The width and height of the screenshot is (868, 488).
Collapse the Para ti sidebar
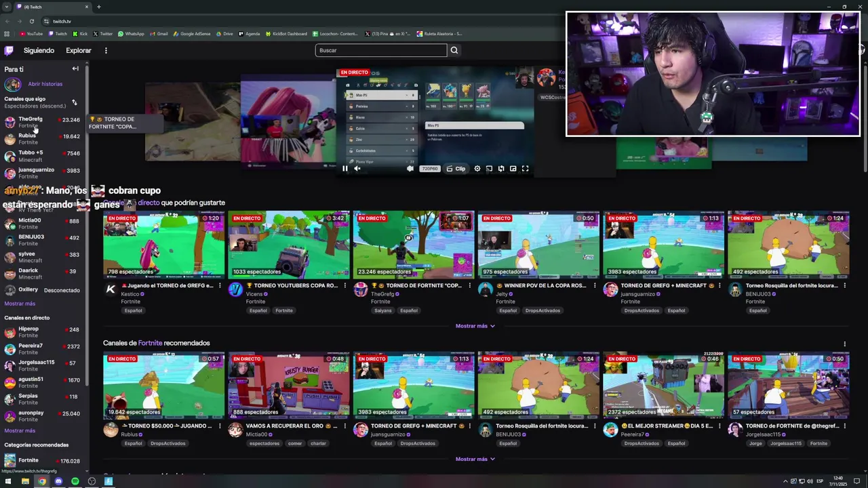75,68
